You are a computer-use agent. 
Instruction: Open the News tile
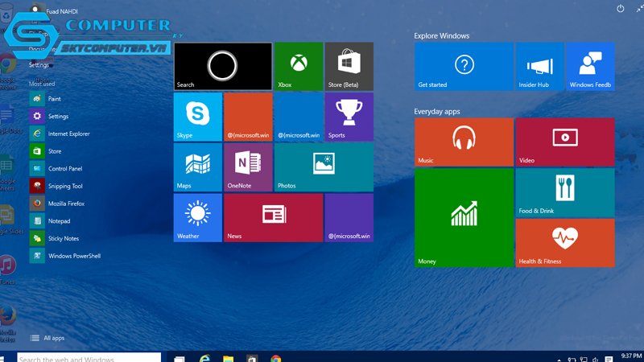coord(274,217)
